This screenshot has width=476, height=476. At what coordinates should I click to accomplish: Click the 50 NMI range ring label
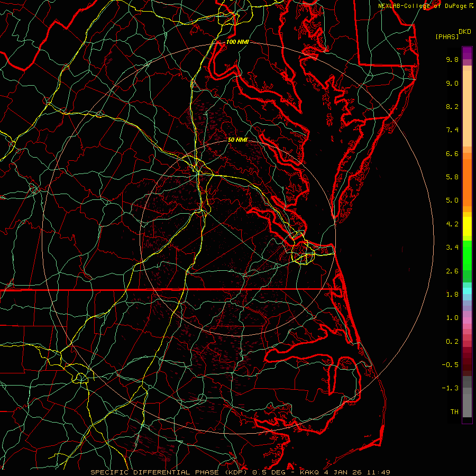237,140
